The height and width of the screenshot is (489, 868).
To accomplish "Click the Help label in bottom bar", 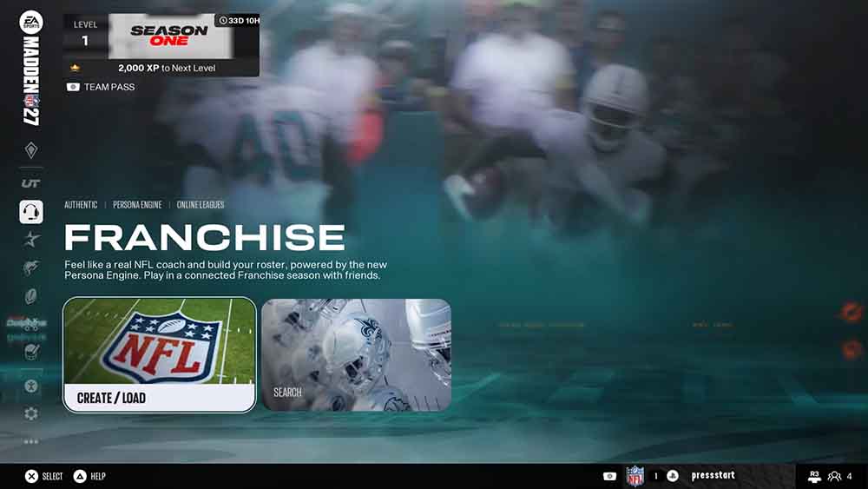I will [x=98, y=476].
